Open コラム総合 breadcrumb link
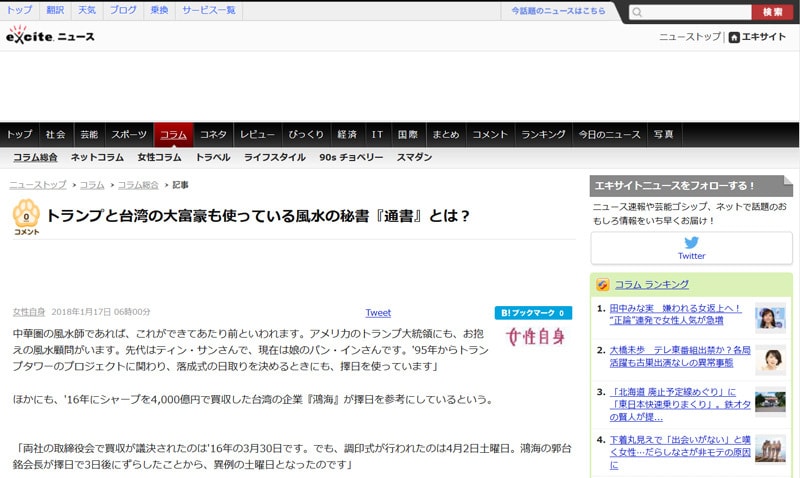Screen dimensions: 800x478 point(138,185)
